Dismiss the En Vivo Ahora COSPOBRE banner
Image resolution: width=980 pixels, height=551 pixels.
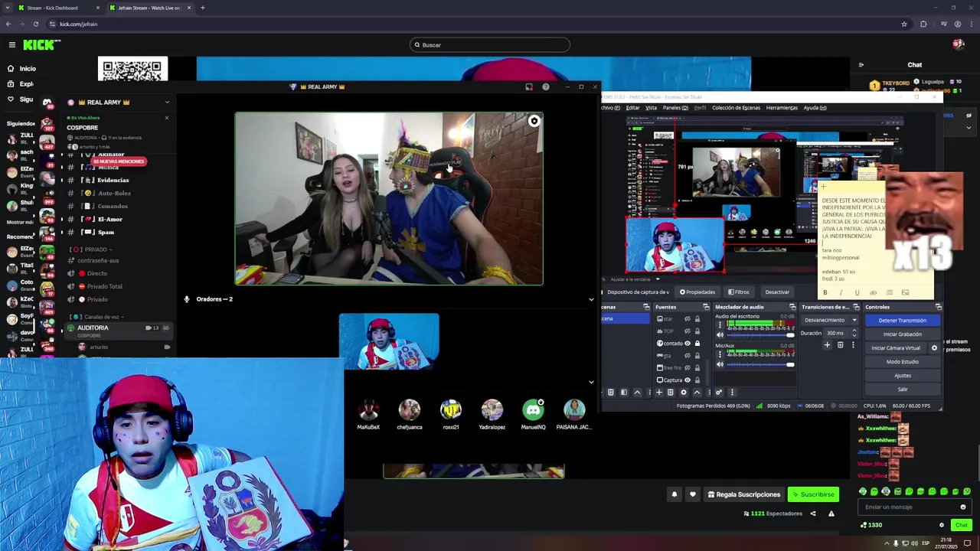167,118
